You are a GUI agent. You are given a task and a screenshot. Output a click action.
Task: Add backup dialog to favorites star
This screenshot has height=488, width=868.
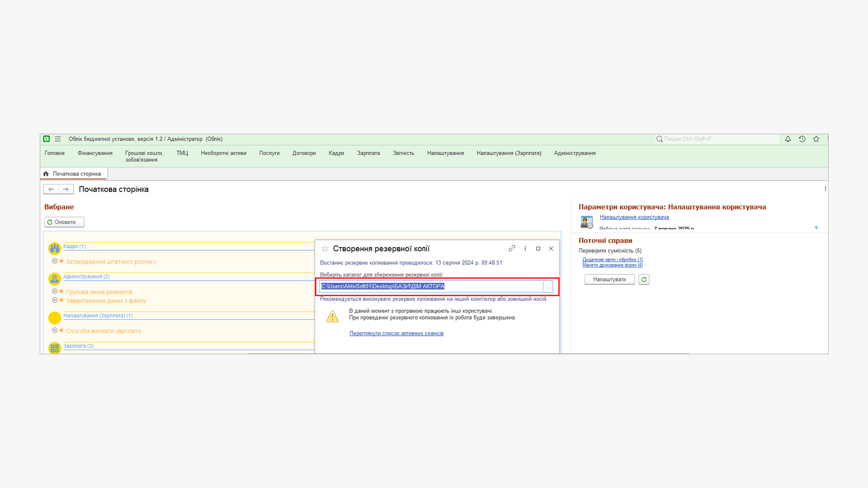tap(325, 249)
